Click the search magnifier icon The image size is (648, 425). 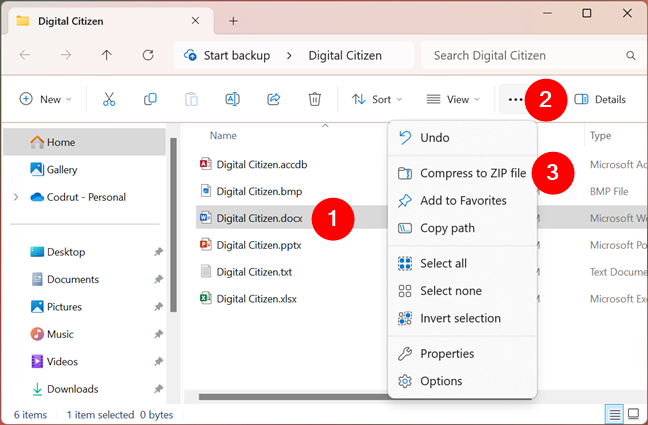click(x=630, y=55)
